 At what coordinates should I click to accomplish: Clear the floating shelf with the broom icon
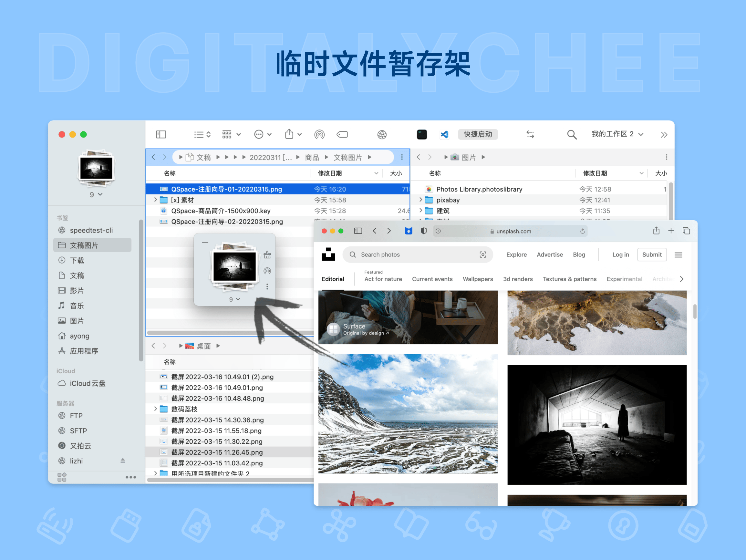pos(267,255)
